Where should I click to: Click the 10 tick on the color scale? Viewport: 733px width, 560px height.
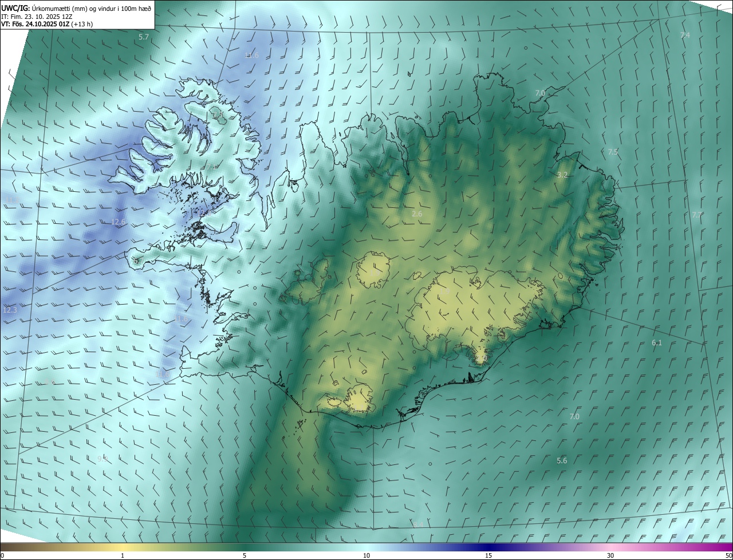pyautogui.click(x=366, y=555)
